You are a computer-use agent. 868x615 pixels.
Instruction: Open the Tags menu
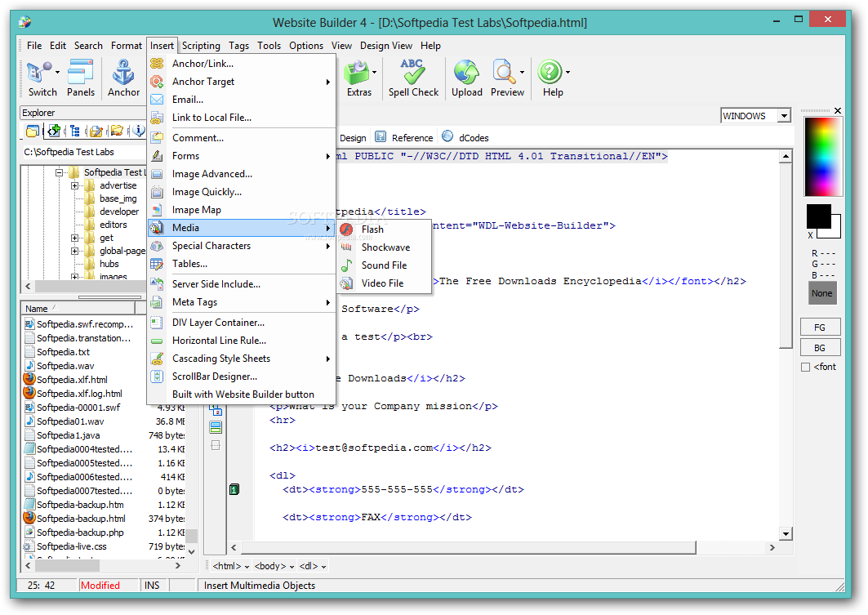tap(238, 46)
